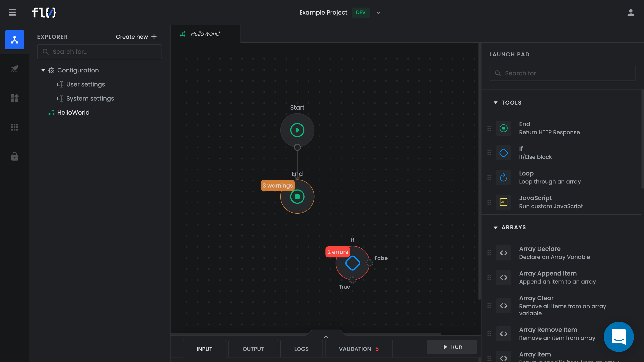Collapse the Configuration tree node

pos(43,70)
